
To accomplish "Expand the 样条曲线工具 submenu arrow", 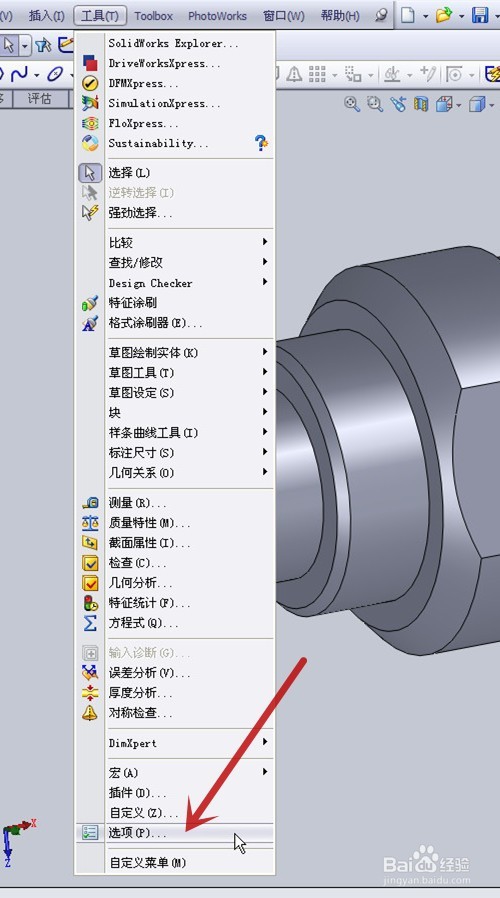I will coord(265,432).
